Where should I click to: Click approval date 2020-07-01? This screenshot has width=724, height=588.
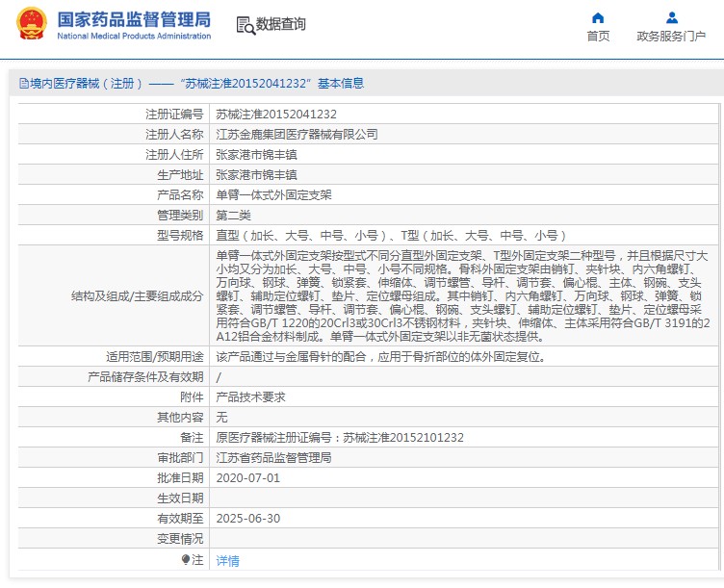coord(247,477)
